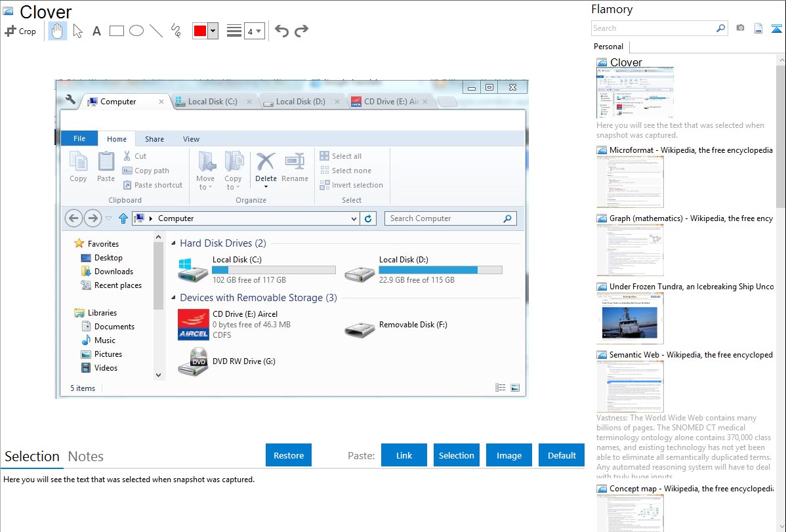The height and width of the screenshot is (532, 786).
Task: Click the red color swatch
Action: tap(200, 31)
